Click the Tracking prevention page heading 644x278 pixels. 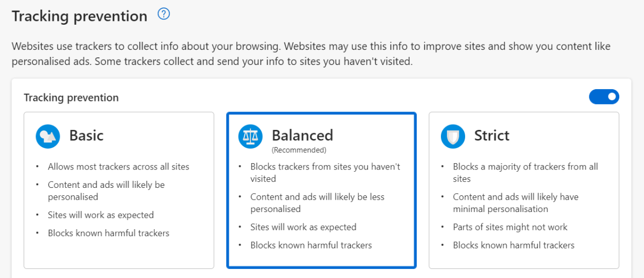79,17
